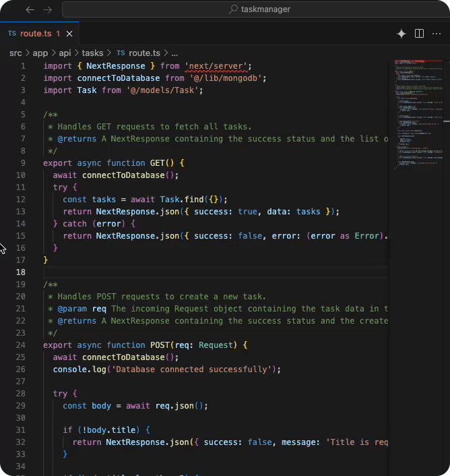Expand the api breadcrumb folder
This screenshot has width=450, height=476.
65,53
